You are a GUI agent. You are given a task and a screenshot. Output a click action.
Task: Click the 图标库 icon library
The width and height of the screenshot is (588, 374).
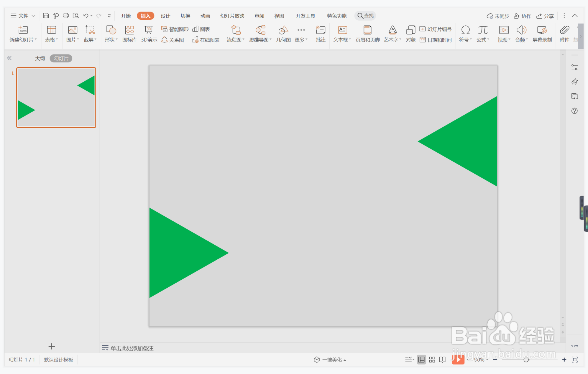[x=129, y=34]
